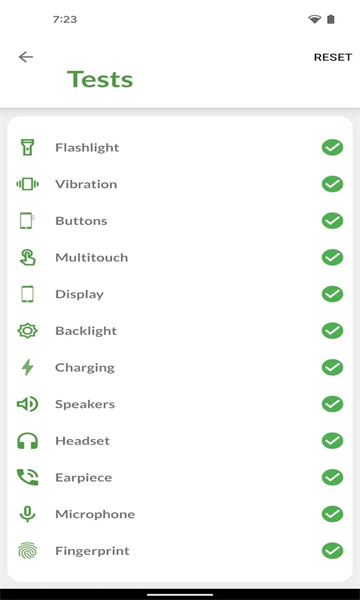Screen dimensions: 360x600
Task: Open the Buttons test item
Action: (180, 221)
